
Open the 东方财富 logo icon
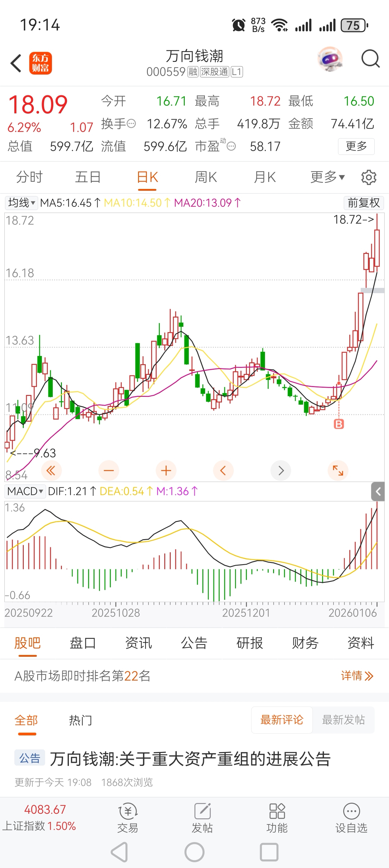tap(41, 63)
